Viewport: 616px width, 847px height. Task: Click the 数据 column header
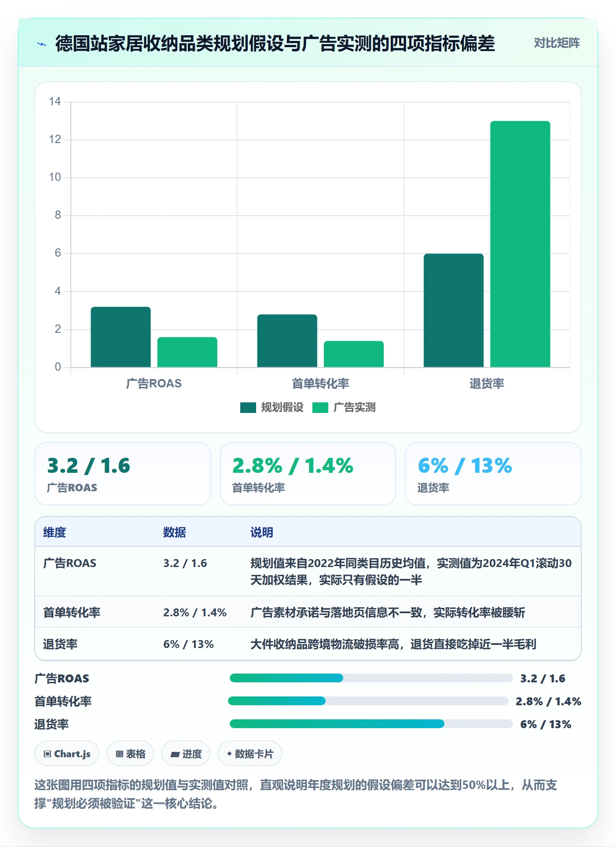(175, 532)
